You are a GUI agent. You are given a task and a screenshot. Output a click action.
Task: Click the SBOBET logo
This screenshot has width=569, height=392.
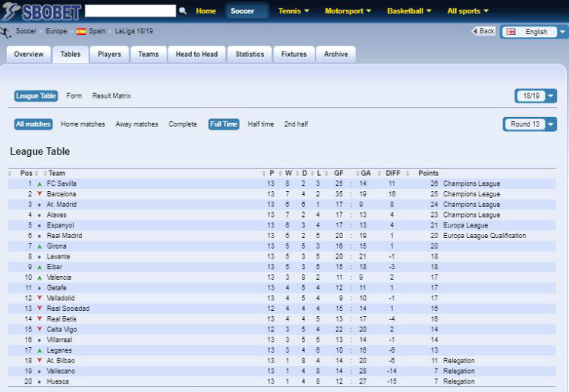(42, 11)
